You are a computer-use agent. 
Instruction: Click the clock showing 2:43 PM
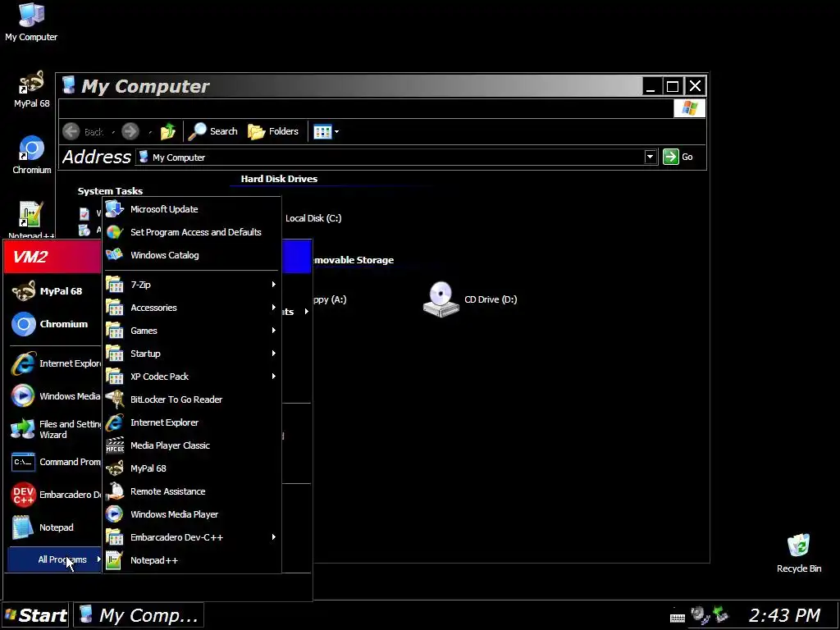pos(783,615)
